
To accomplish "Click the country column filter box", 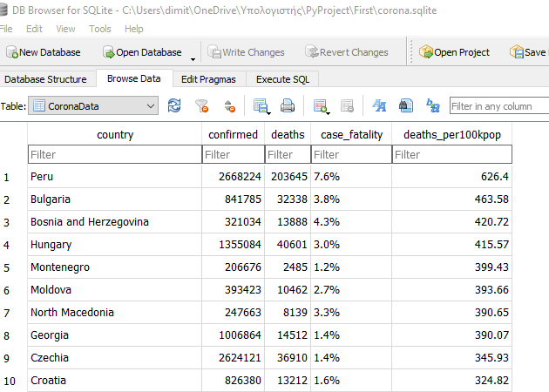I will (x=115, y=154).
